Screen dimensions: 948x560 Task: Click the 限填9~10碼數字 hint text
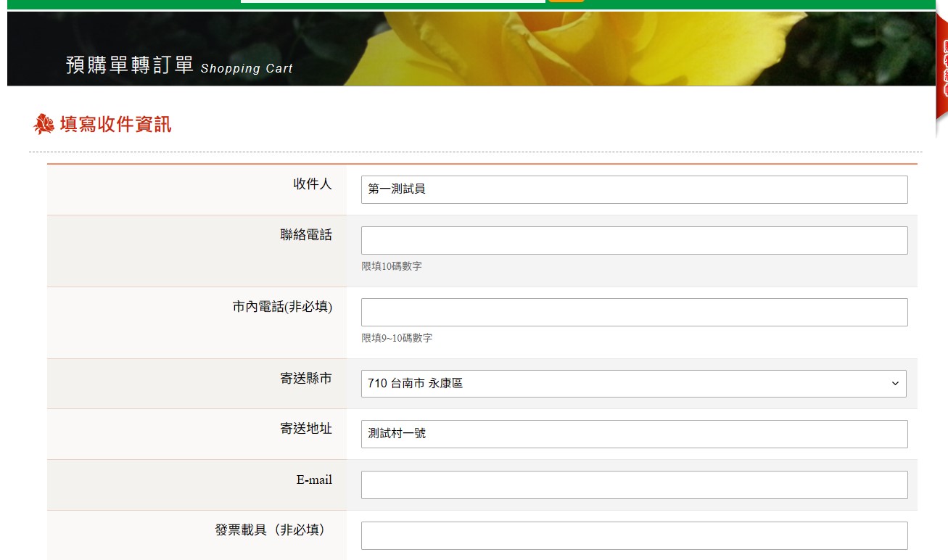tap(397, 338)
